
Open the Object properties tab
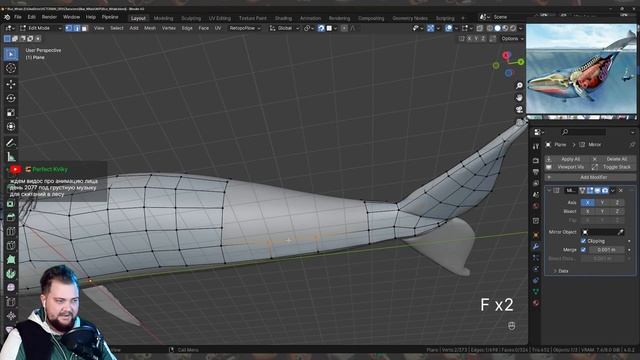(x=536, y=235)
